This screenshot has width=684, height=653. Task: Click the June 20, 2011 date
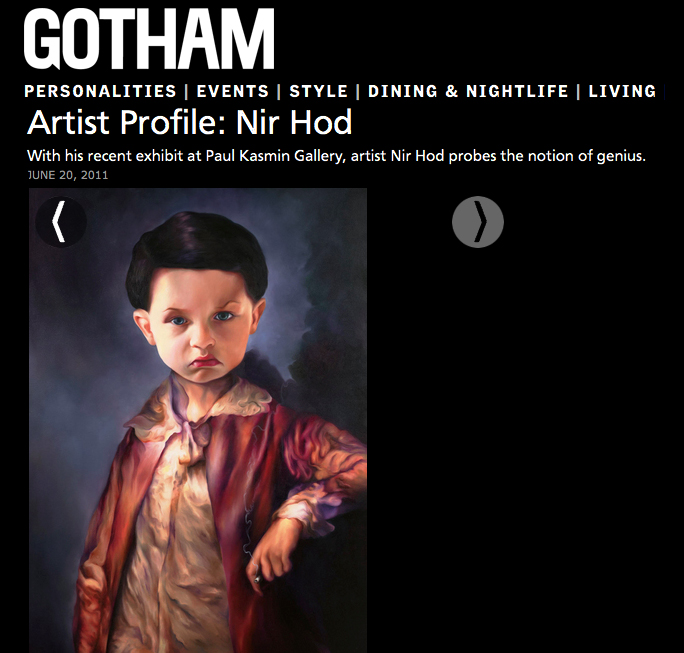(68, 175)
